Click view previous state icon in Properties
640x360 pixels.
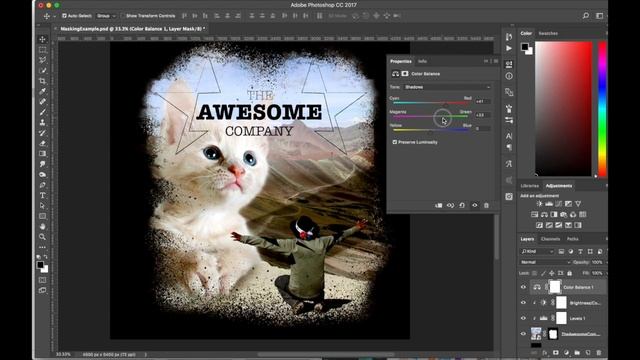click(450, 205)
